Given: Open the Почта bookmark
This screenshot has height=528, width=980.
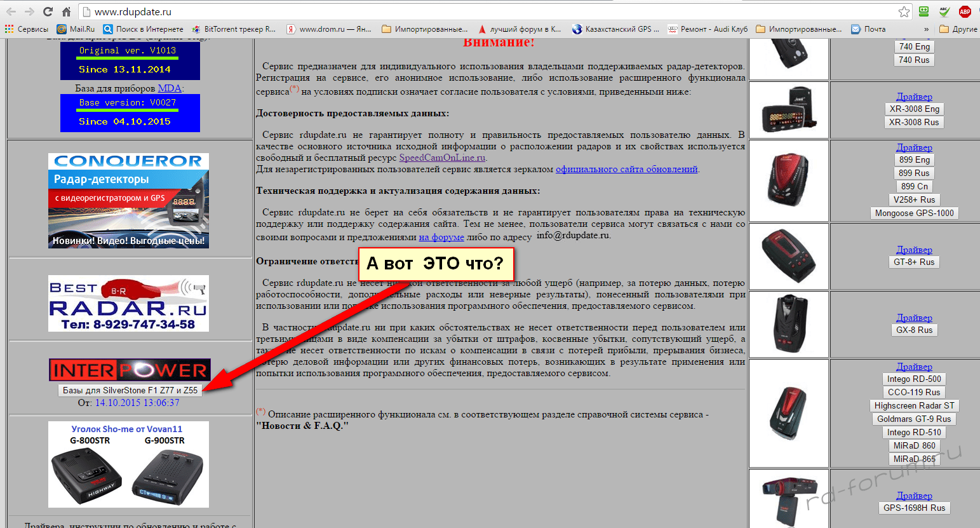Looking at the screenshot, I should point(868,29).
